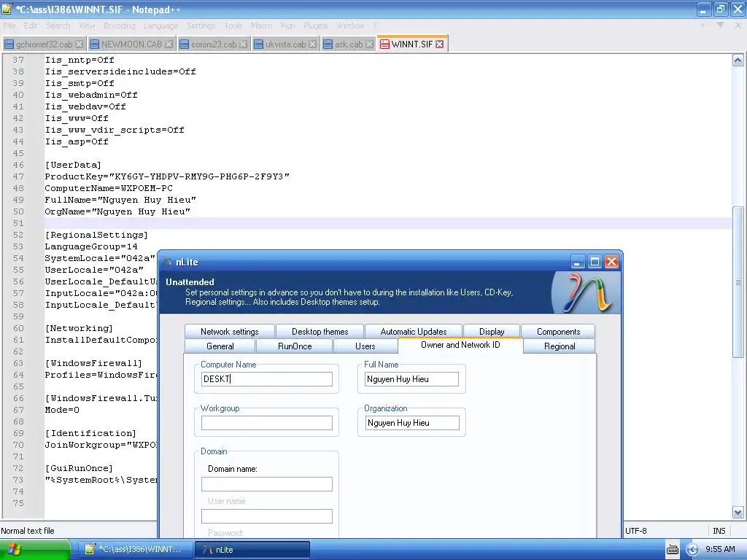Open nLite Components tab
747x560 pixels.
[x=558, y=332]
